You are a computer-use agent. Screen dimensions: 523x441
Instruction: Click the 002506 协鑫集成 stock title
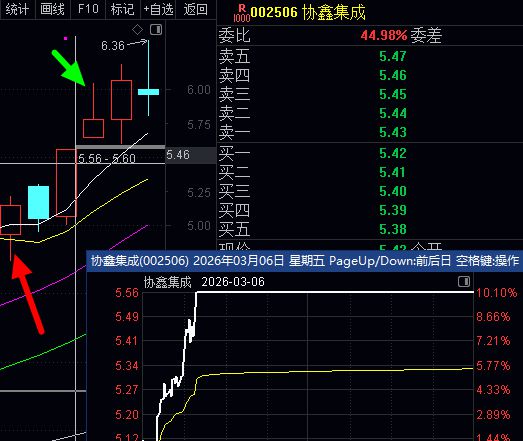click(x=308, y=13)
